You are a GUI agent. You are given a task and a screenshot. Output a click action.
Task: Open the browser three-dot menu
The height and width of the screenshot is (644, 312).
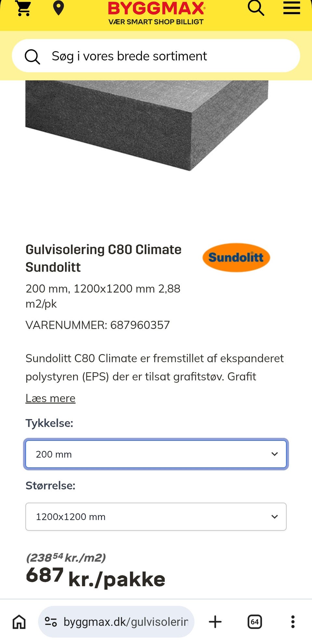coord(293,622)
